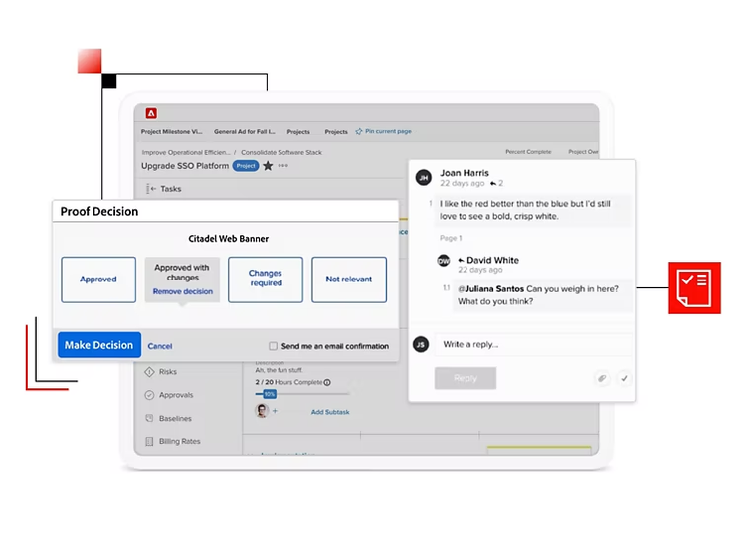This screenshot has width=746, height=560.
Task: Choose the Changes required decision
Action: (x=266, y=279)
